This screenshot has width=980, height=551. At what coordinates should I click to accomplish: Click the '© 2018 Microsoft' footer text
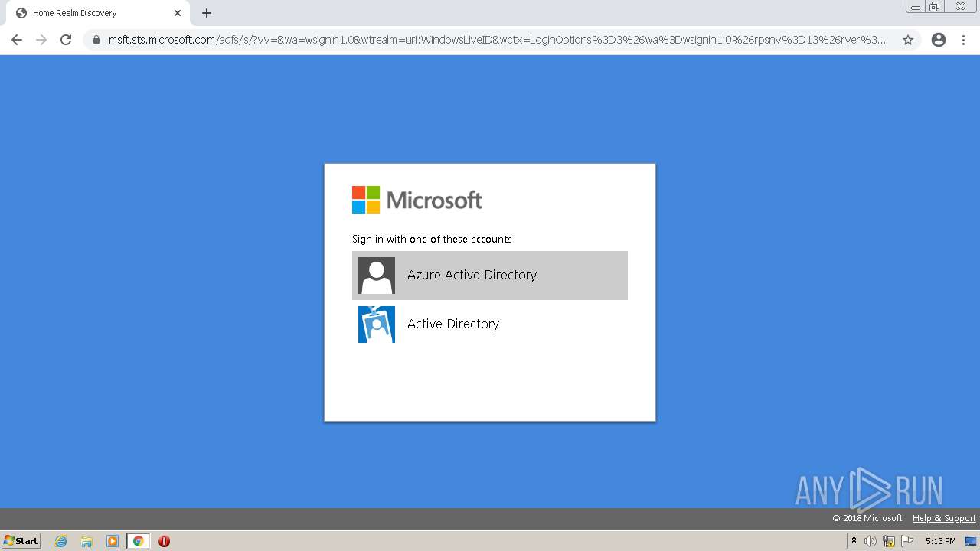pyautogui.click(x=867, y=518)
